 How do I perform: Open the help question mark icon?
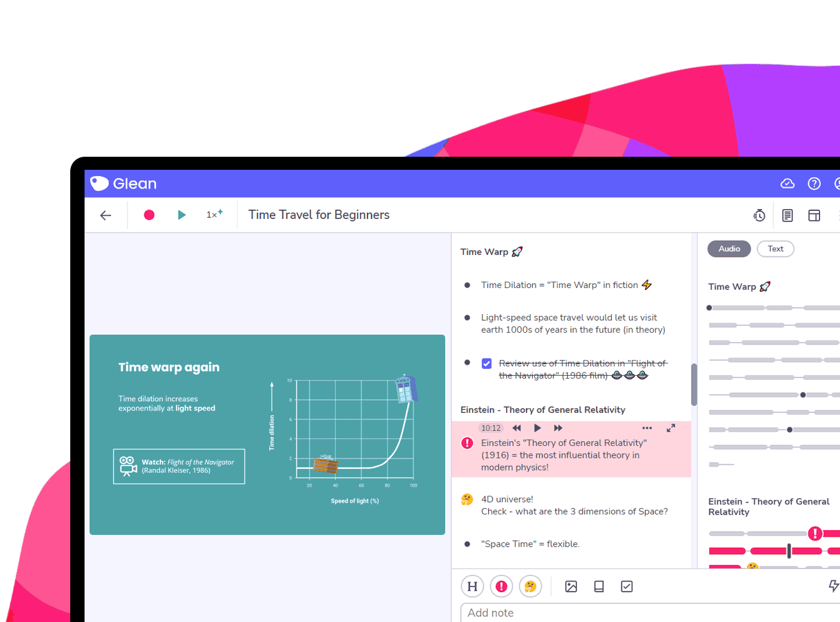(814, 183)
